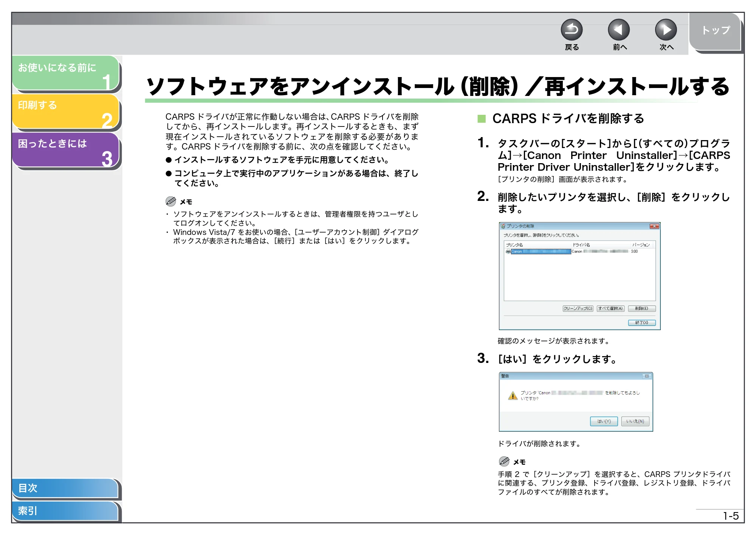Open the 目次 contents button
756x534 pixels.
(x=65, y=488)
